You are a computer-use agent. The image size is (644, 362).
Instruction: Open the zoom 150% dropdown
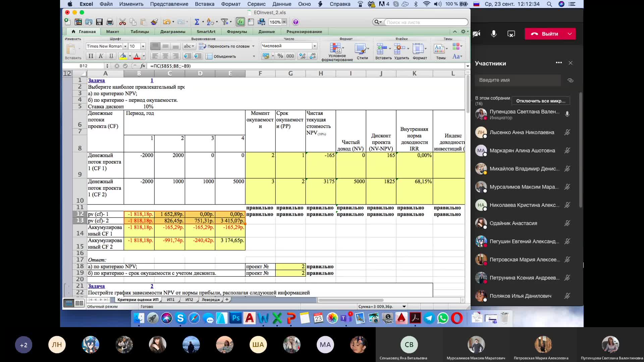point(284,22)
